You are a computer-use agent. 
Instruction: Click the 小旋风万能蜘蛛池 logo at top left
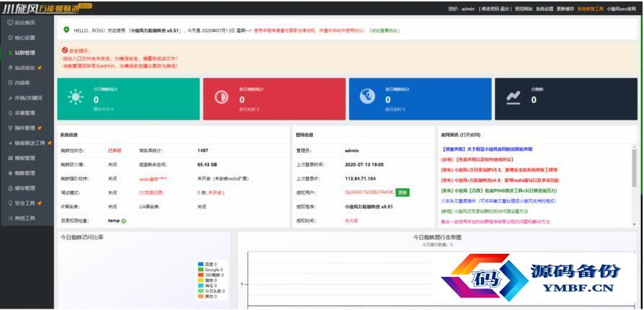click(47, 8)
